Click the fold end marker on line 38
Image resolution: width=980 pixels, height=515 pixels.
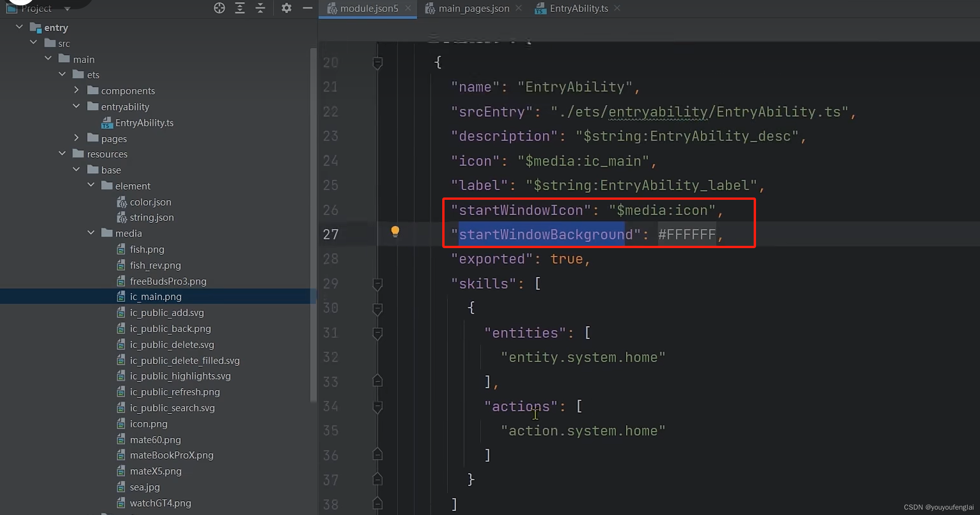377,503
